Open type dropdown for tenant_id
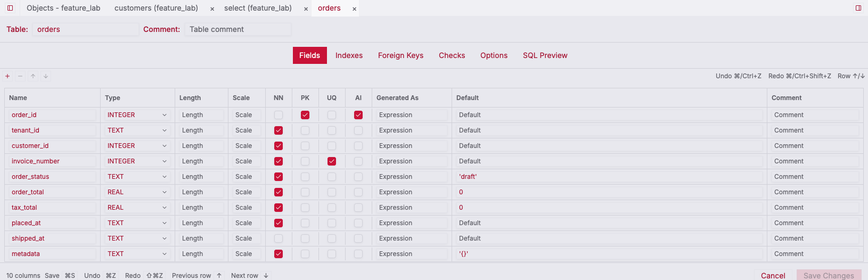 click(x=137, y=130)
